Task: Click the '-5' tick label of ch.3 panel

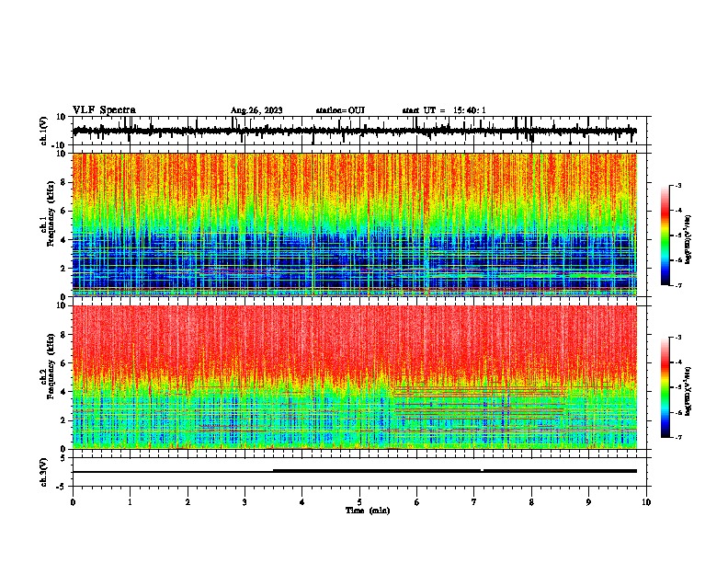Action: pyautogui.click(x=62, y=487)
